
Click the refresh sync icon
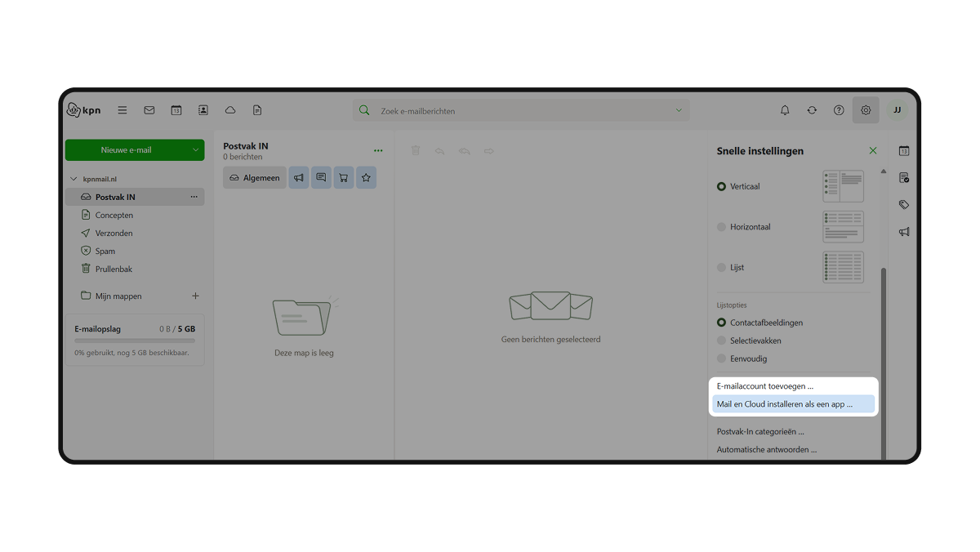coord(812,110)
